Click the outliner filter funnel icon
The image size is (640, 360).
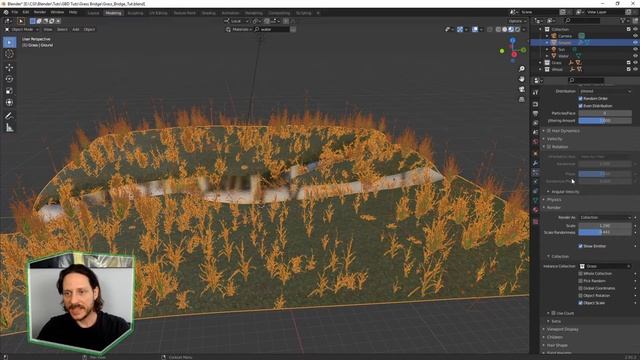[x=623, y=20]
